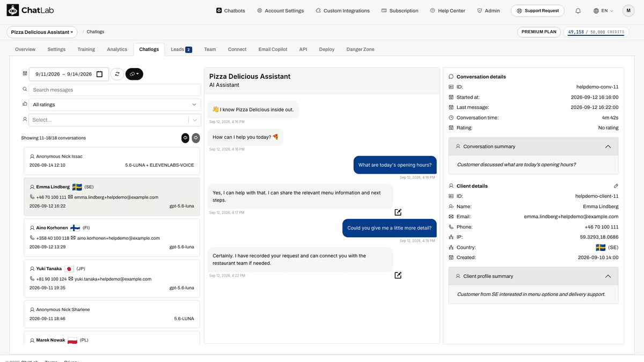Image resolution: width=644 pixels, height=362 pixels.
Task: Click the Poland flag beside Marek Nowak
Action: point(72,340)
